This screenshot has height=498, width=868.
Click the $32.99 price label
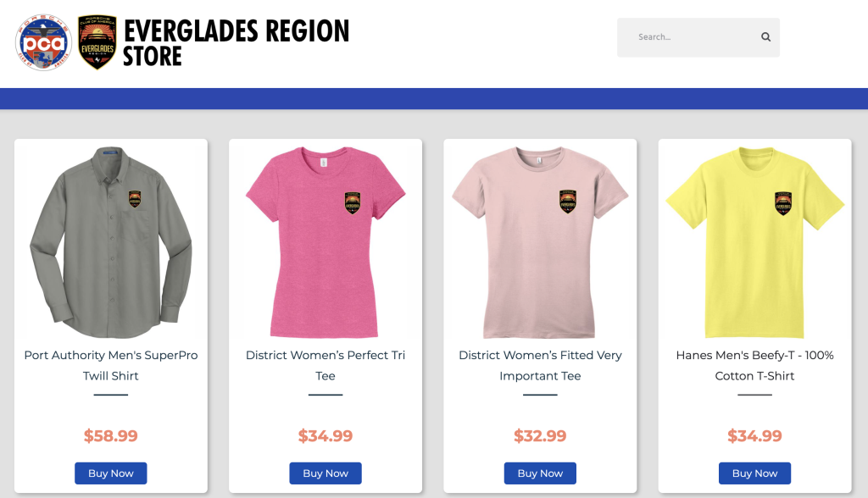[x=540, y=436]
